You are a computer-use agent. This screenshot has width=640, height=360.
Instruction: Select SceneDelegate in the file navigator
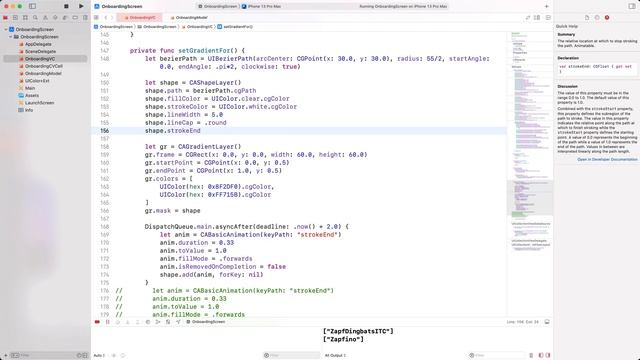pos(40,51)
